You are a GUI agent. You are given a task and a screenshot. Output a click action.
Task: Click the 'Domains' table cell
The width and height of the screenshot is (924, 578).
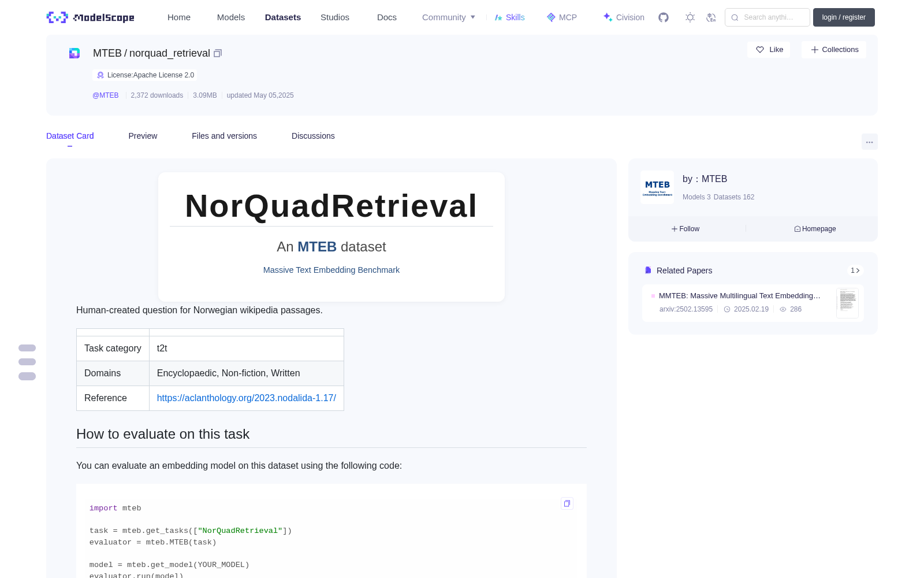(x=113, y=373)
